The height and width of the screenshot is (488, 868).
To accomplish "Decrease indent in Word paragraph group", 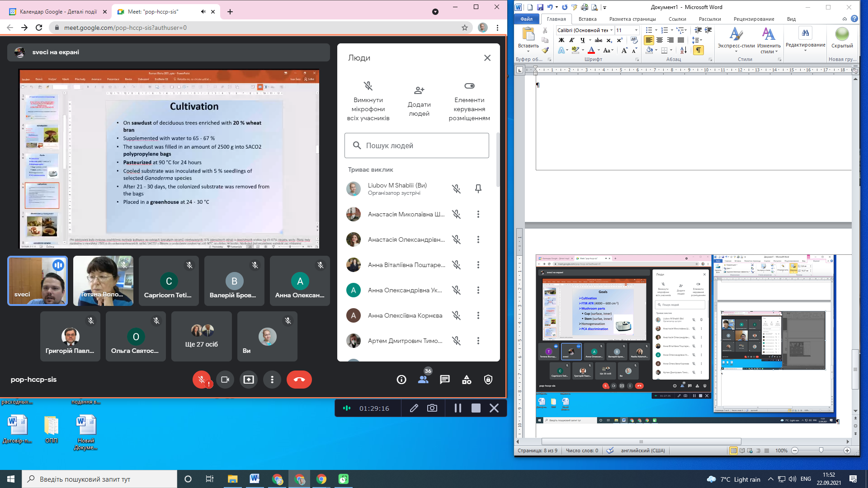I will (x=698, y=30).
